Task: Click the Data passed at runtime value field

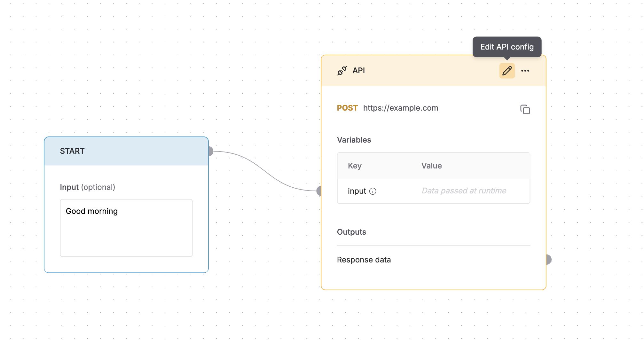Action: tap(464, 191)
